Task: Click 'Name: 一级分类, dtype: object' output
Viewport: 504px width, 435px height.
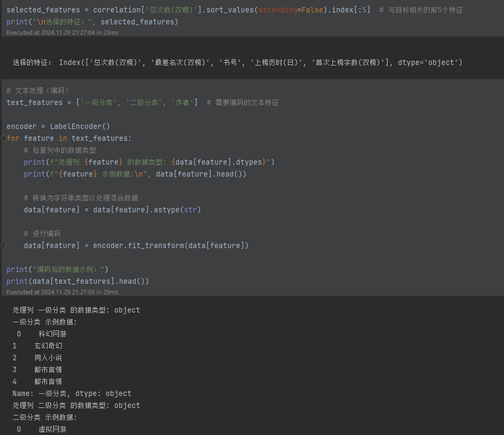Action: point(72,393)
